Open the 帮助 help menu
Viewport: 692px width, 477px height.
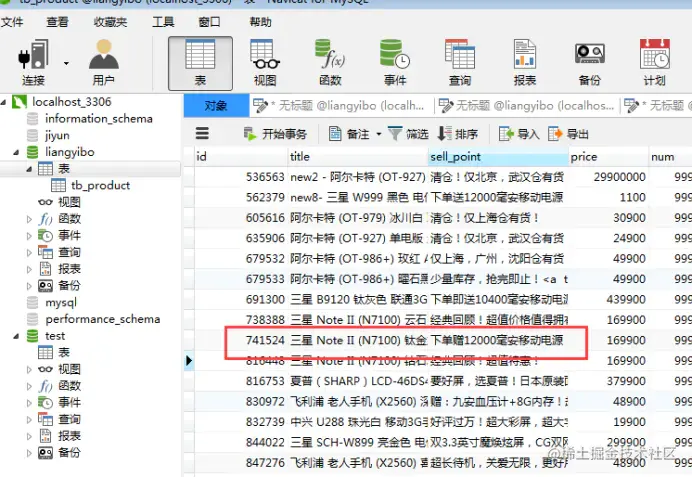coord(260,22)
